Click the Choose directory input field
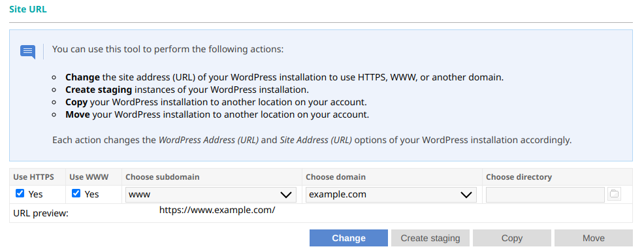This screenshot has height=251, width=644. coord(545,195)
